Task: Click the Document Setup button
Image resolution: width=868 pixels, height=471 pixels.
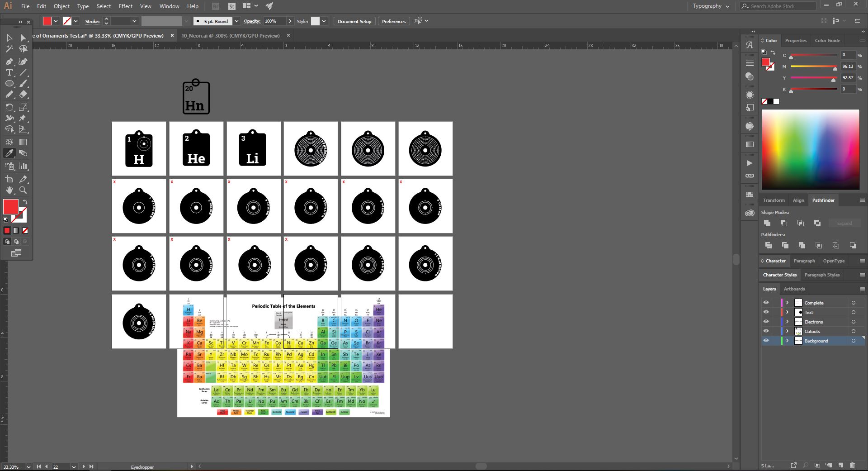Action: point(354,21)
